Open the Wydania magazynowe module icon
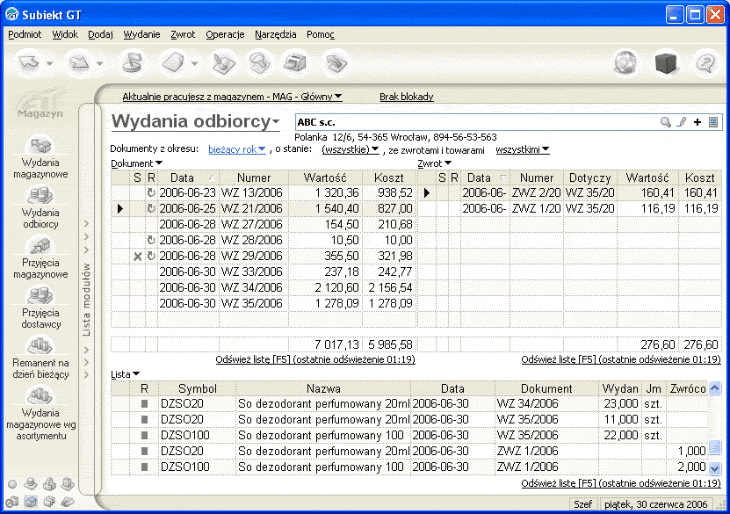 coord(41,145)
